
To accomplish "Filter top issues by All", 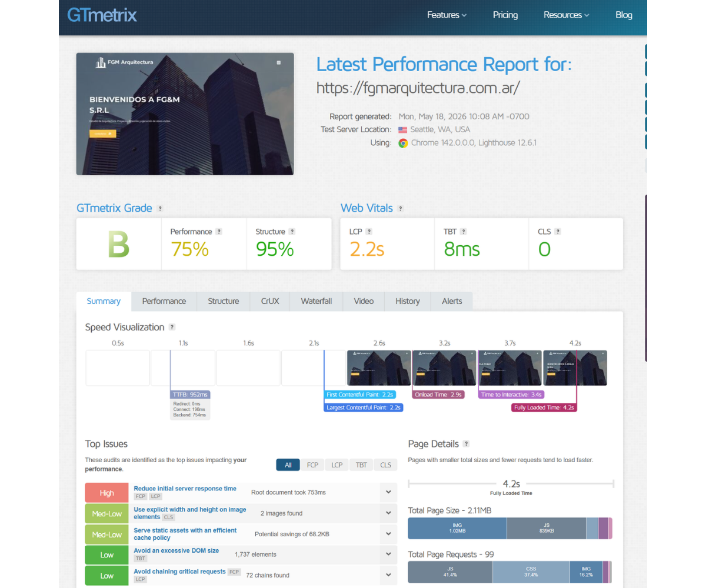I will tap(288, 465).
